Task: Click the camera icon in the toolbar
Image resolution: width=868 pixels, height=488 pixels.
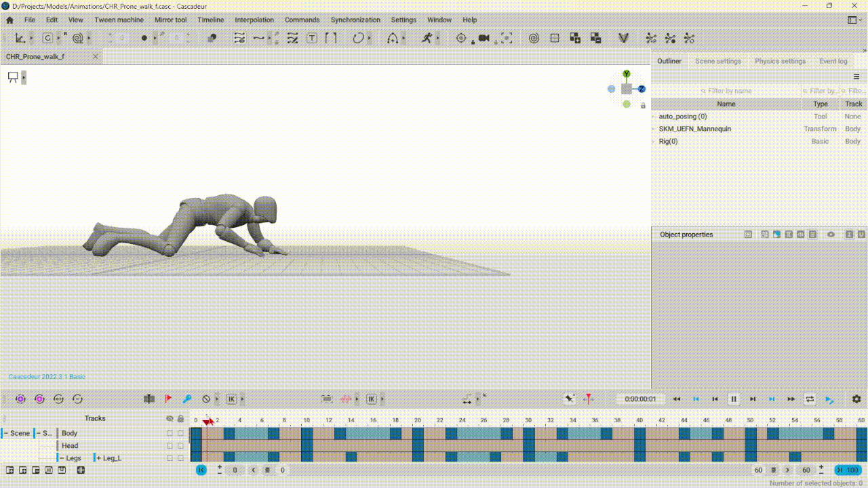Action: point(484,38)
